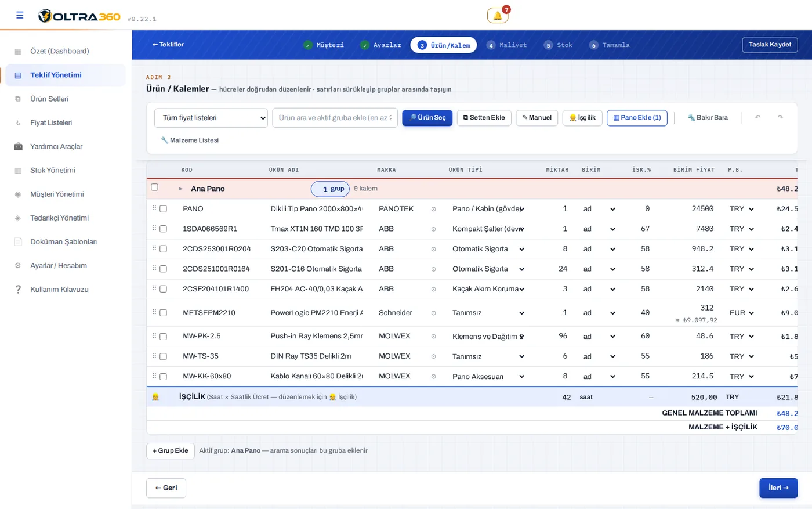Undo the last change with the undo arrow
The height and width of the screenshot is (509, 812).
pyautogui.click(x=757, y=118)
